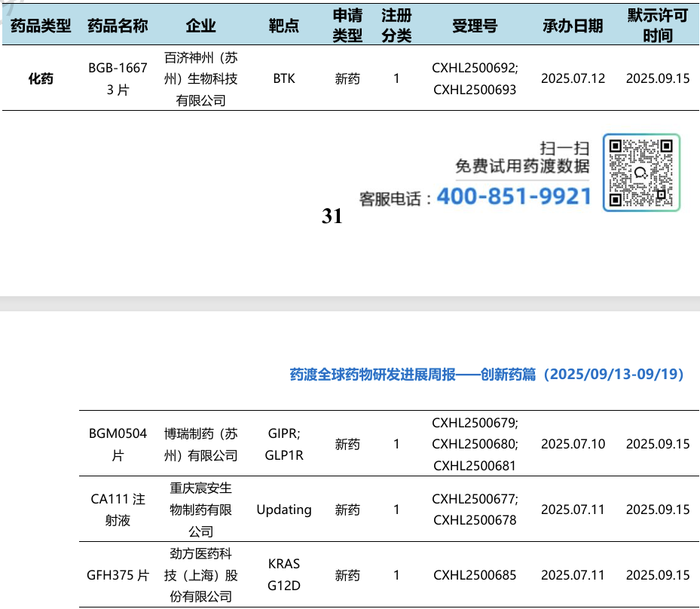The height and width of the screenshot is (609, 700).
Task: Click the CA111 注射液 drug name cell
Action: pyautogui.click(x=118, y=510)
